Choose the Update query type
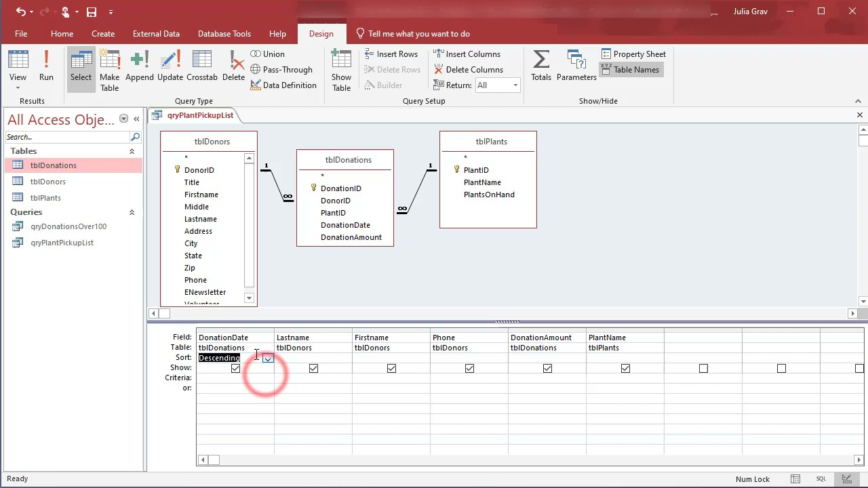 tap(170, 66)
